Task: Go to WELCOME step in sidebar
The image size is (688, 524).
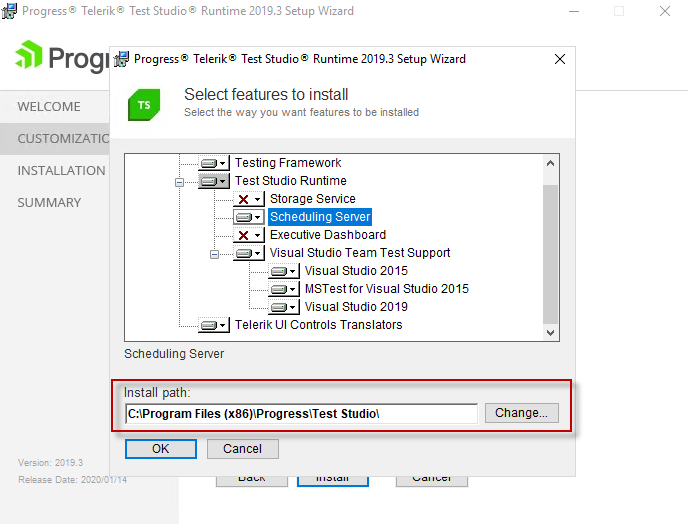Action: 49,107
